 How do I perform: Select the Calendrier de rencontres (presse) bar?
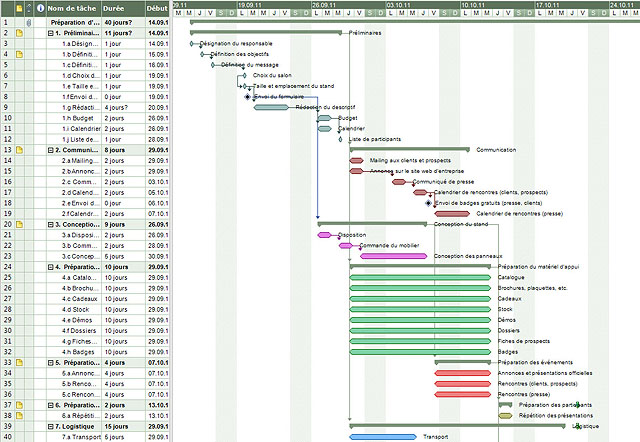coord(452,213)
